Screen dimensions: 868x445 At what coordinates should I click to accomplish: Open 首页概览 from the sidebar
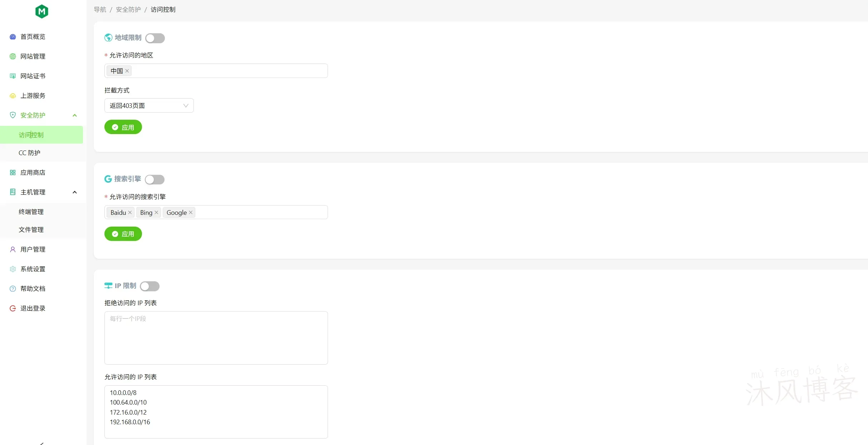pos(32,36)
